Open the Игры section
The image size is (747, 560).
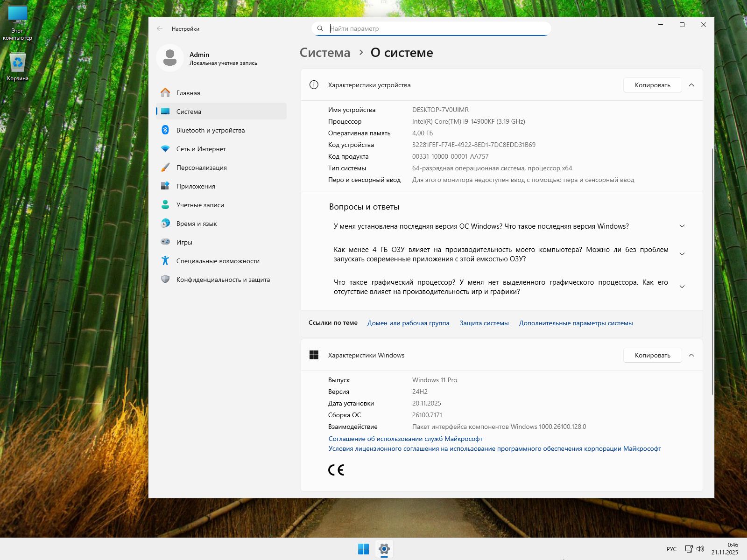pyautogui.click(x=185, y=242)
